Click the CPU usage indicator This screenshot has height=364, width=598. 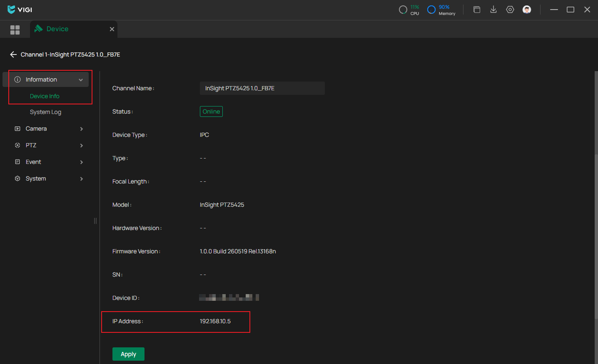[409, 10]
